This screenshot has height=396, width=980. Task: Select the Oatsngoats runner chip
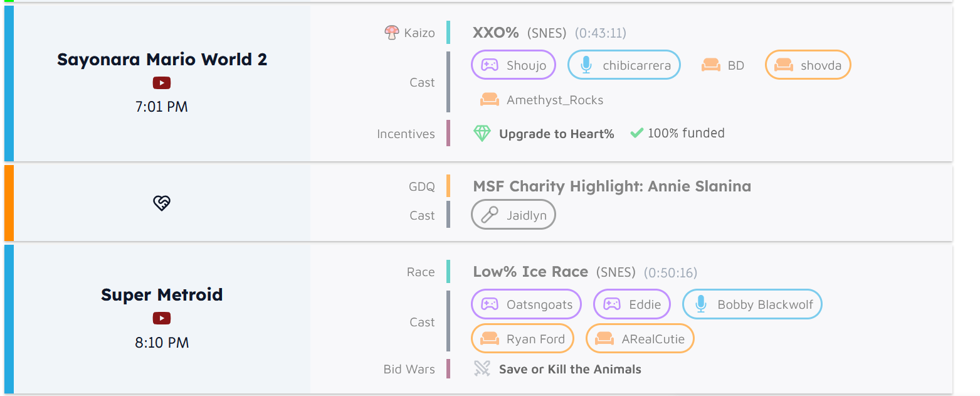526,305
